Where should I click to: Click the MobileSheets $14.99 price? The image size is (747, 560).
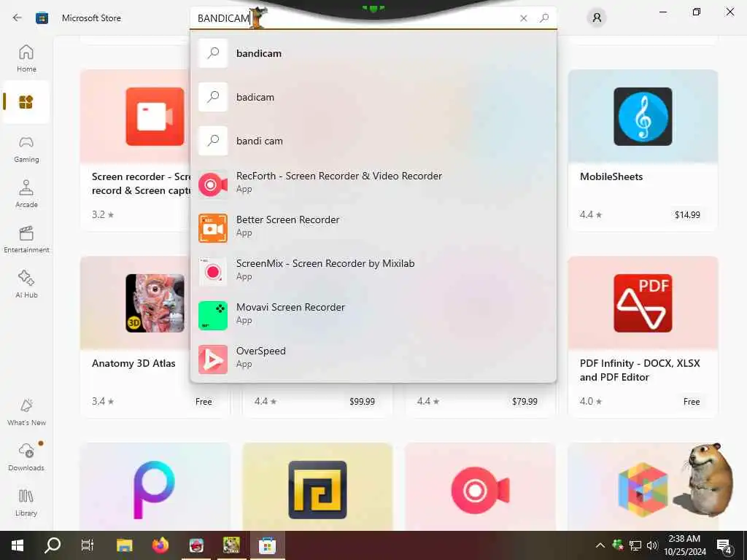687,215
